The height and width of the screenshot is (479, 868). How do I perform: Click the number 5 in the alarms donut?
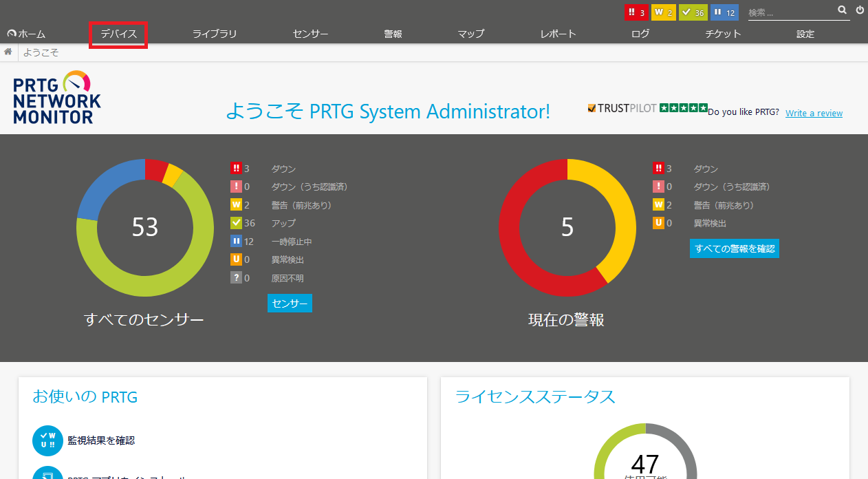tap(567, 227)
